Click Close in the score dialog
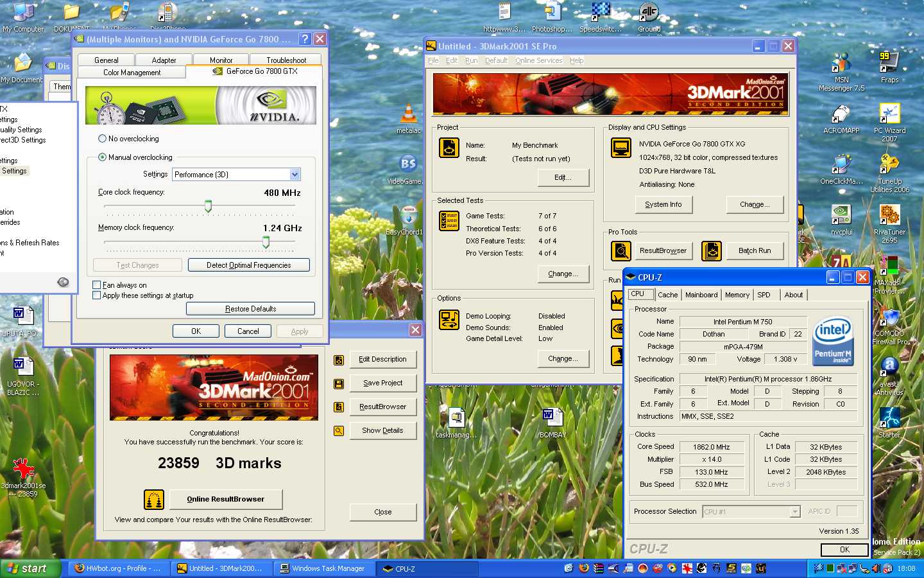924x578 pixels. 383,512
